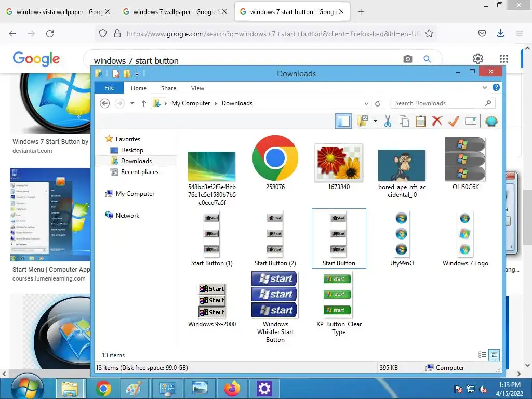Click the Pocket save icon in Firefox
The height and width of the screenshot is (399, 532).
tap(482, 33)
